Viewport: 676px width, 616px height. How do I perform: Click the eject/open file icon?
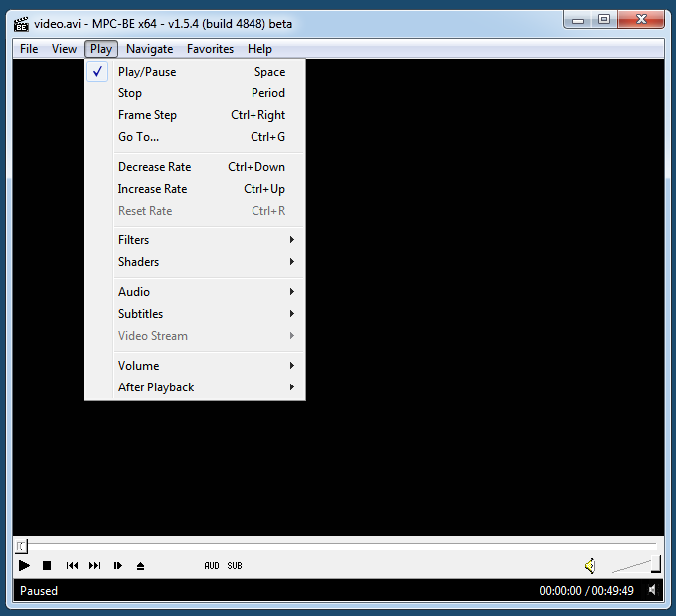pyautogui.click(x=140, y=566)
